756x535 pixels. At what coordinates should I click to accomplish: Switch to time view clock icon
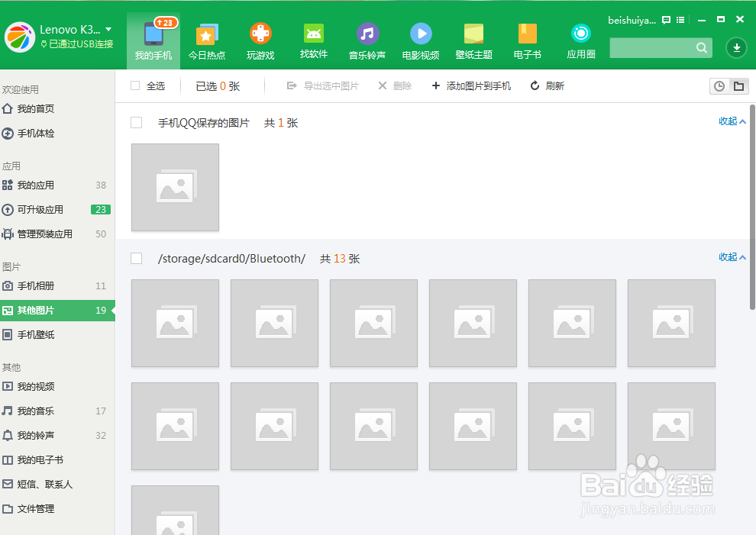point(719,86)
